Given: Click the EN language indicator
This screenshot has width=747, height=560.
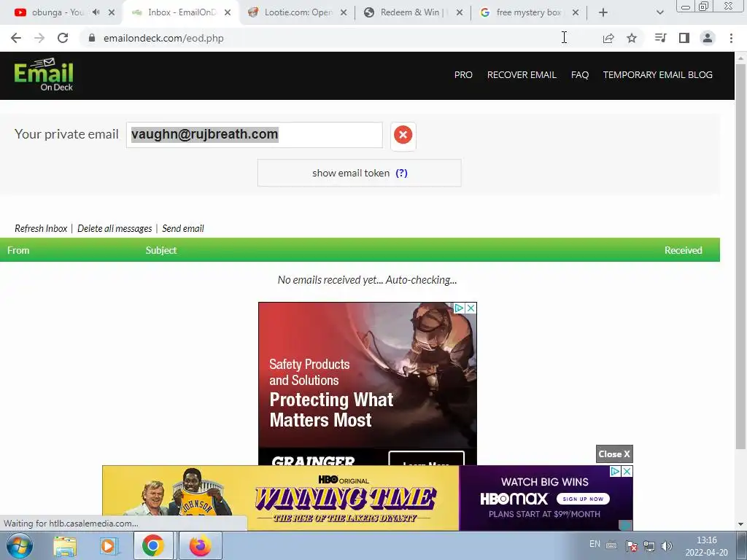Looking at the screenshot, I should 595,544.
